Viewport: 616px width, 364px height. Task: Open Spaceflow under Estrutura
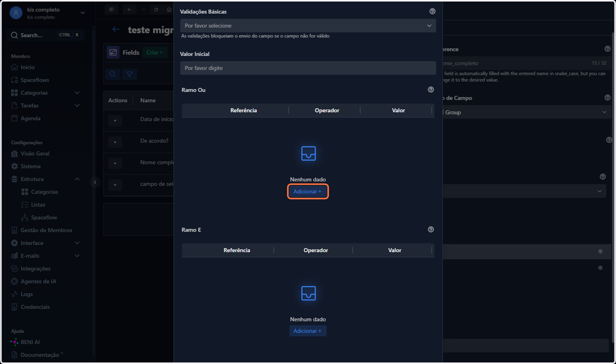pos(44,218)
